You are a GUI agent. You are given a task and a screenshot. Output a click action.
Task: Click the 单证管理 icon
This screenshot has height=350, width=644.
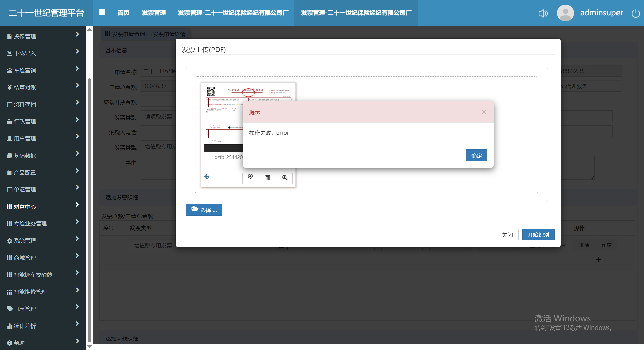click(x=9, y=189)
